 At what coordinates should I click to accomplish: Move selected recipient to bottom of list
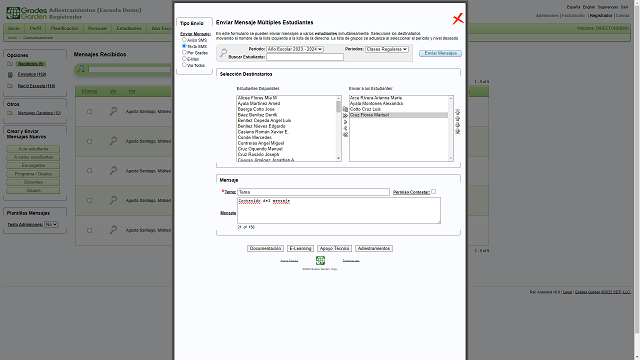[458, 131]
